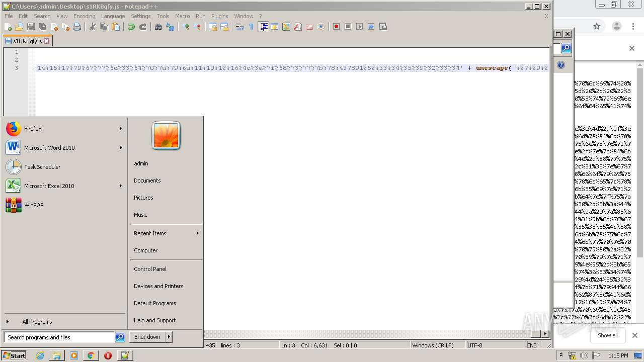Click the Paste clipboard icon
The image size is (644, 362).
[x=116, y=27]
